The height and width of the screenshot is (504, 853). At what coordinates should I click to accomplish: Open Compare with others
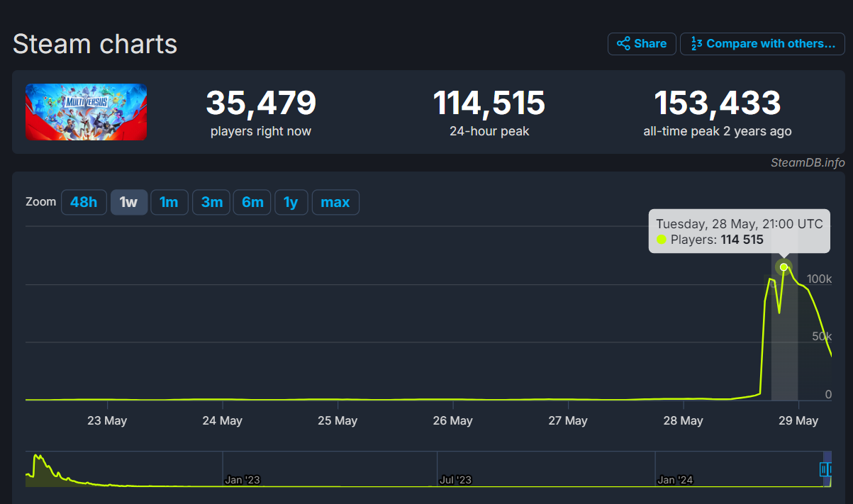coord(762,44)
